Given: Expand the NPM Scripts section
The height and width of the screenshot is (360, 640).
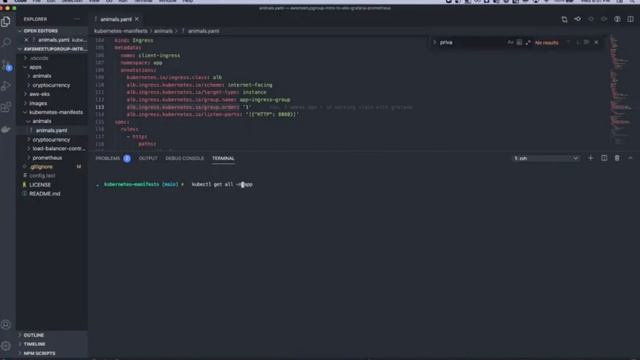Looking at the screenshot, I should click(x=52, y=353).
